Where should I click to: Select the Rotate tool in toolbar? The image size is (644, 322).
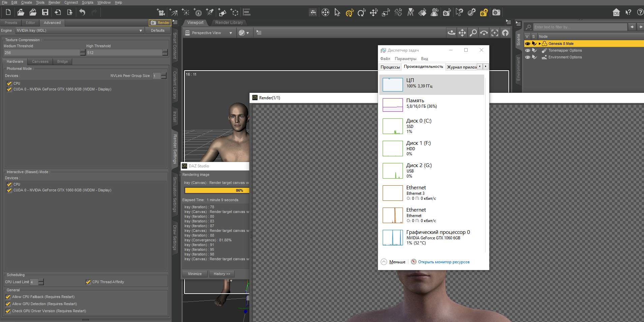point(361,13)
